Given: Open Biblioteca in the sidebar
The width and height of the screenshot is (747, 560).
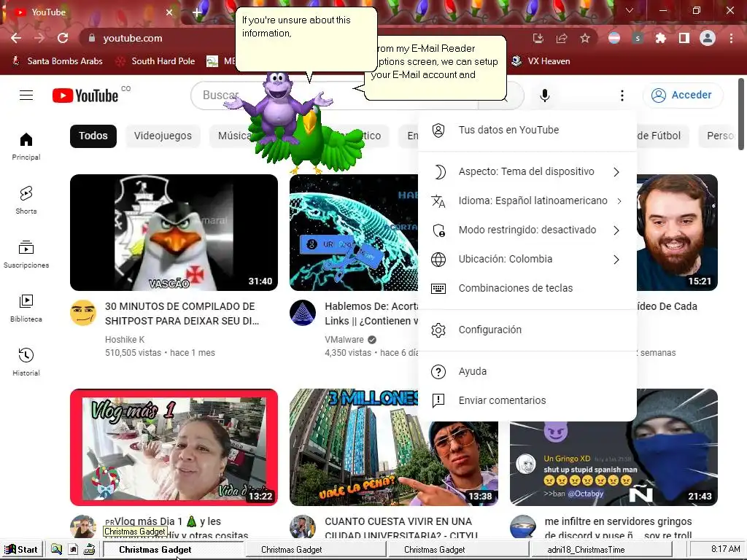Looking at the screenshot, I should pyautogui.click(x=26, y=308).
